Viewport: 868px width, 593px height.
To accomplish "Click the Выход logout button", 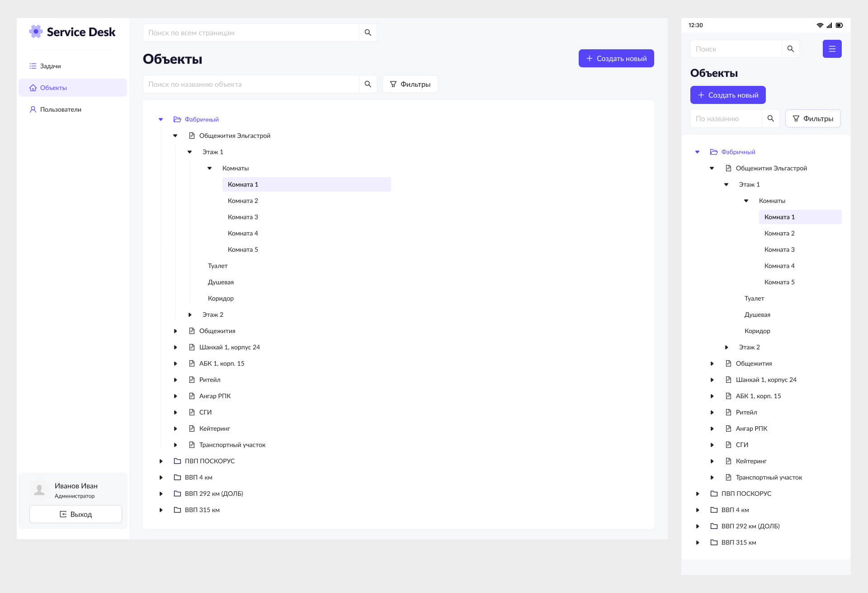I will (x=75, y=514).
